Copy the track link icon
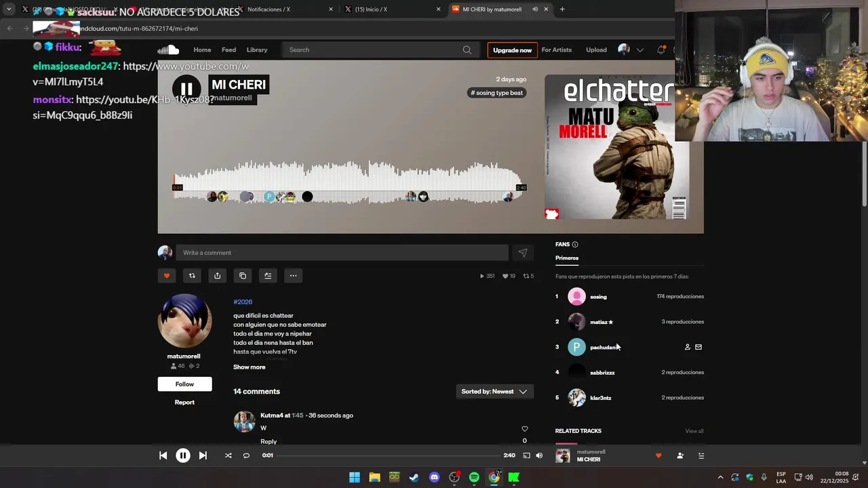Image resolution: width=868 pixels, height=488 pixels. pos(243,276)
